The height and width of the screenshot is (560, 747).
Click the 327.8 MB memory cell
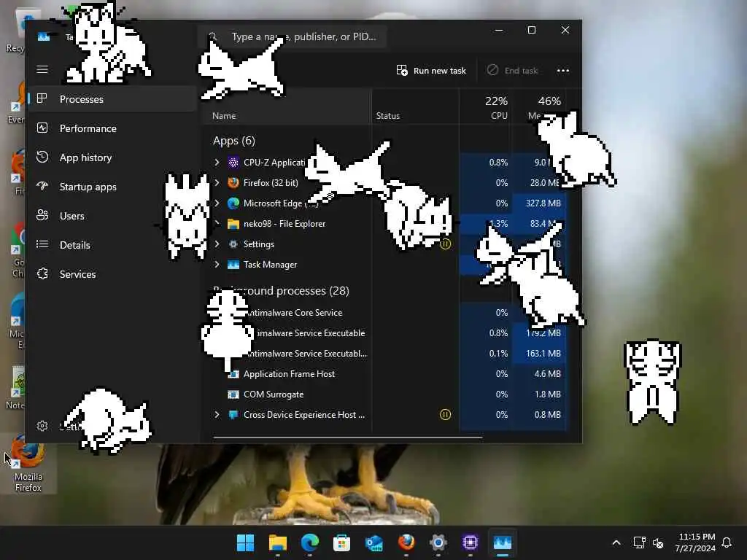[x=539, y=203]
